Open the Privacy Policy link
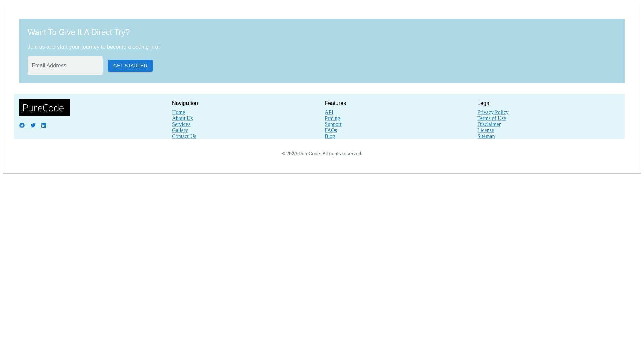The width and height of the screenshot is (644, 362). tap(493, 112)
